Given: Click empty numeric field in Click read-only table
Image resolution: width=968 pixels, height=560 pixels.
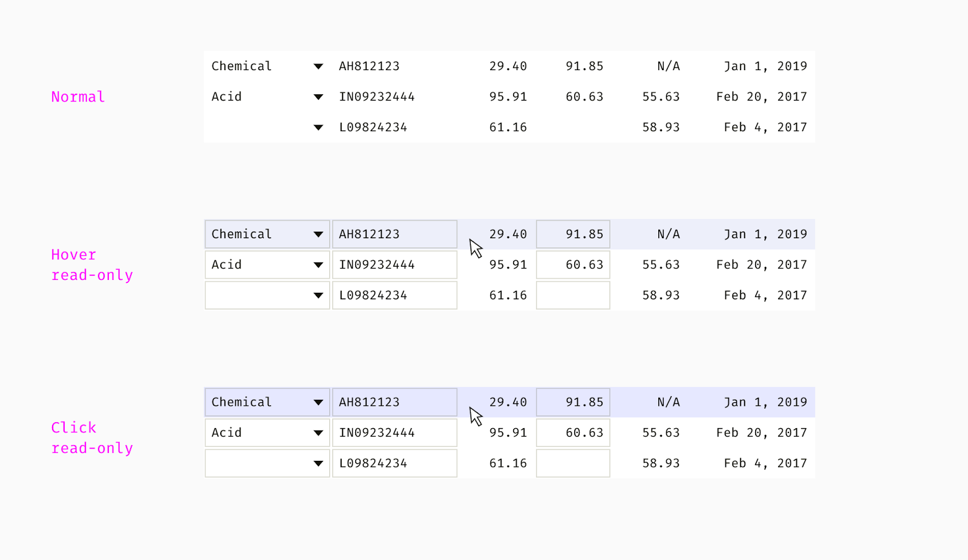Looking at the screenshot, I should (x=573, y=464).
